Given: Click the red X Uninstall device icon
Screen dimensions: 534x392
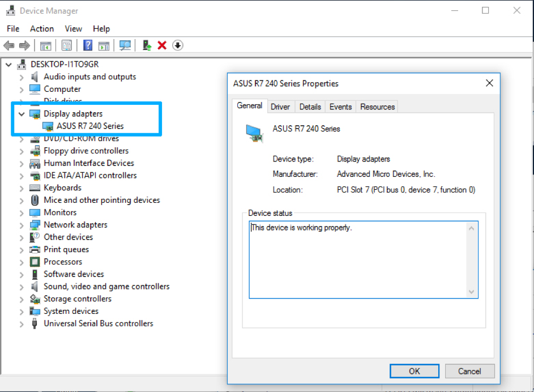Looking at the screenshot, I should (162, 45).
